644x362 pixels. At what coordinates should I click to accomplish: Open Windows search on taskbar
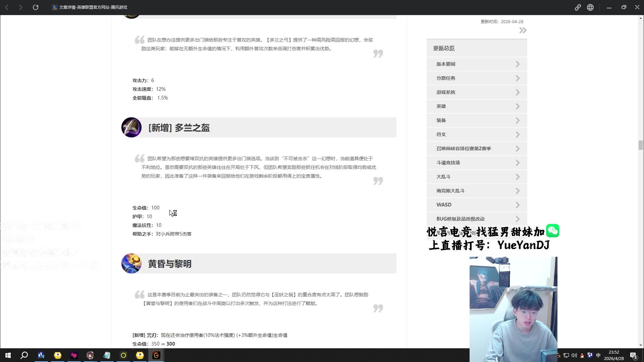(24, 355)
